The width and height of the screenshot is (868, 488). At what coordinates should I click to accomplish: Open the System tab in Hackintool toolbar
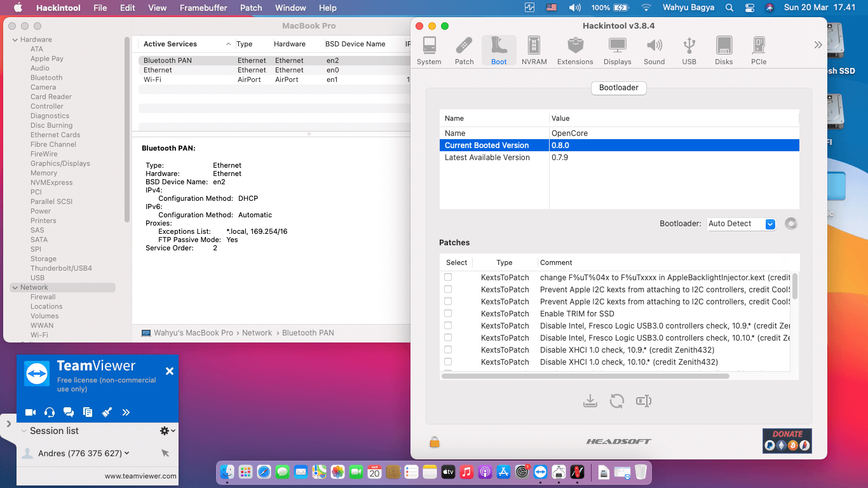pos(429,51)
